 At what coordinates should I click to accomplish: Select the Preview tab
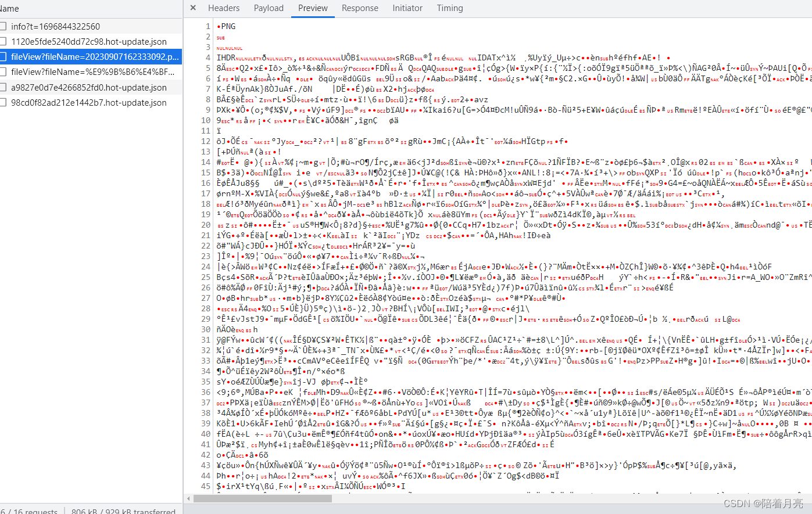coord(313,8)
